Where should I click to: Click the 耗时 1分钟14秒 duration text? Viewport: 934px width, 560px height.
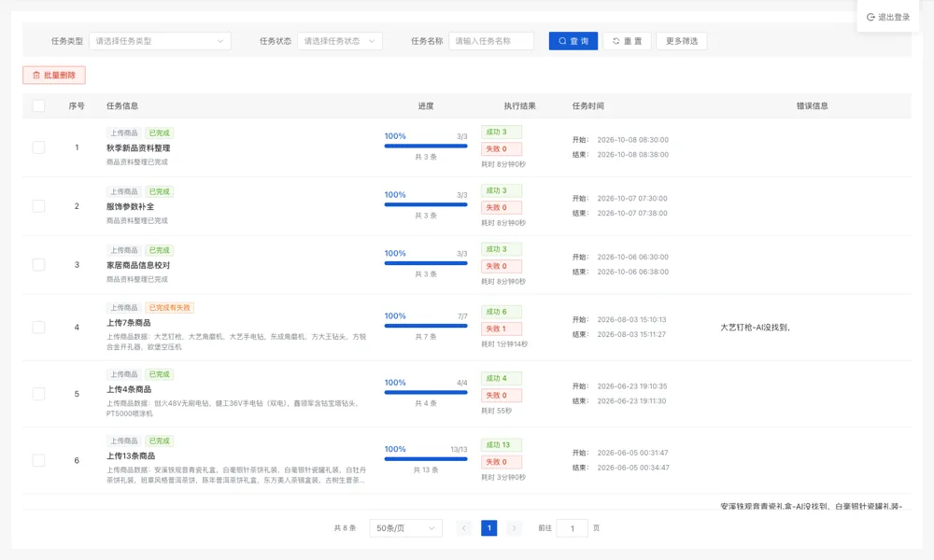(x=504, y=344)
